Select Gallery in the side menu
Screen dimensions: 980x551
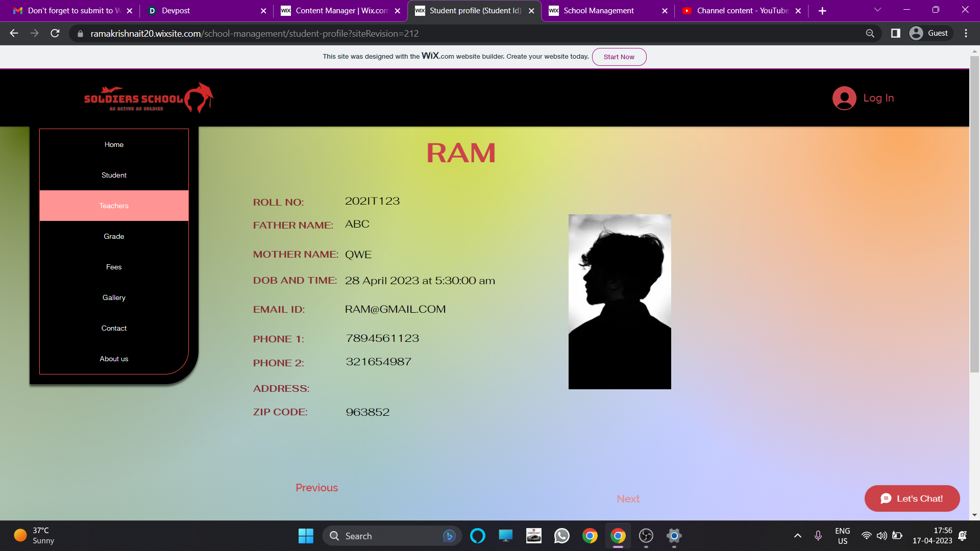tap(114, 297)
